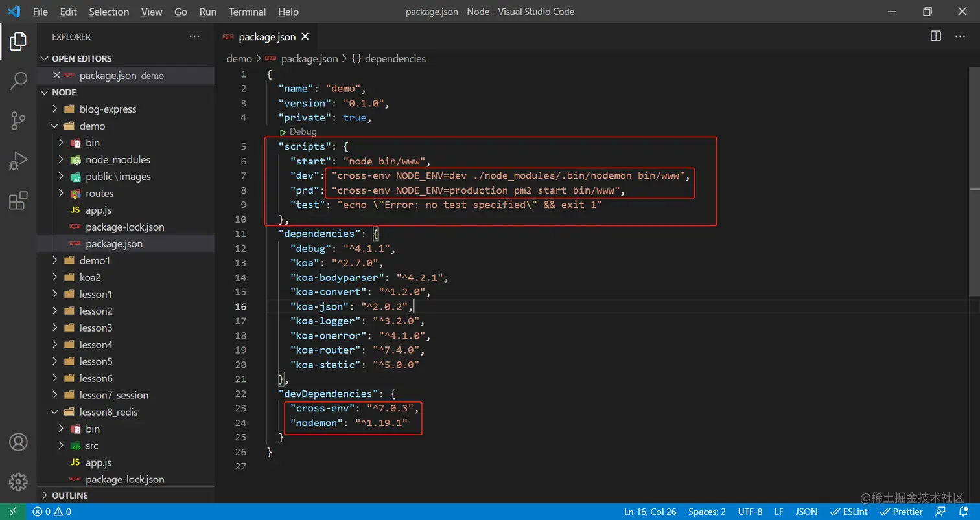Open the Extensions view icon
This screenshot has width=980, height=520.
coord(18,200)
